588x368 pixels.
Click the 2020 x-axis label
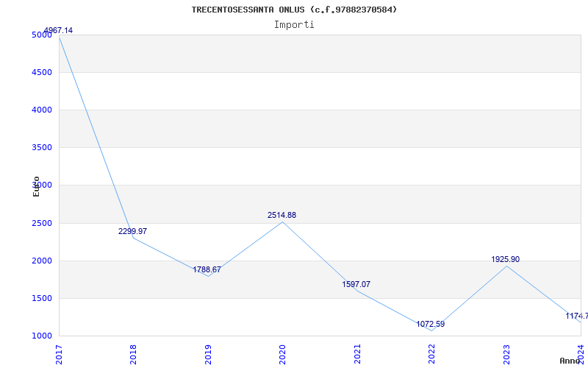click(x=282, y=354)
